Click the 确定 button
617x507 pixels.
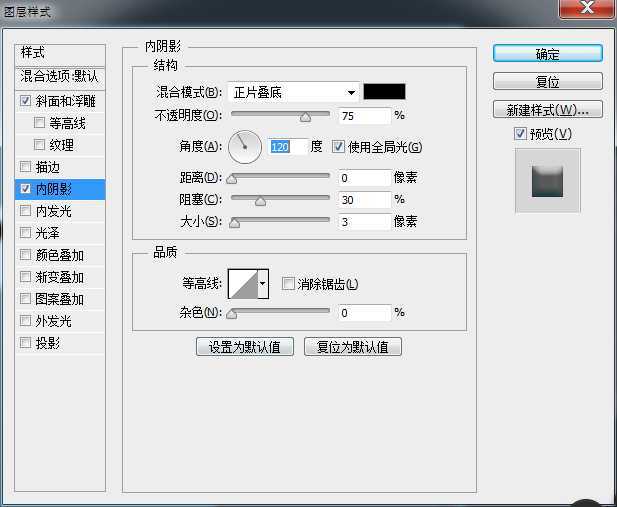pos(547,54)
